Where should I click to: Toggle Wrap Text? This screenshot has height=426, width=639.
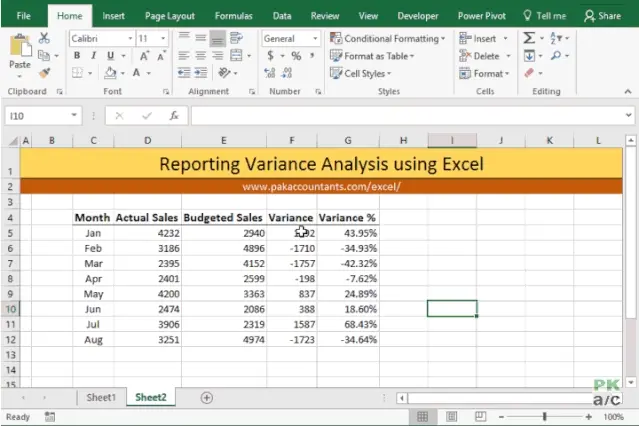click(236, 38)
